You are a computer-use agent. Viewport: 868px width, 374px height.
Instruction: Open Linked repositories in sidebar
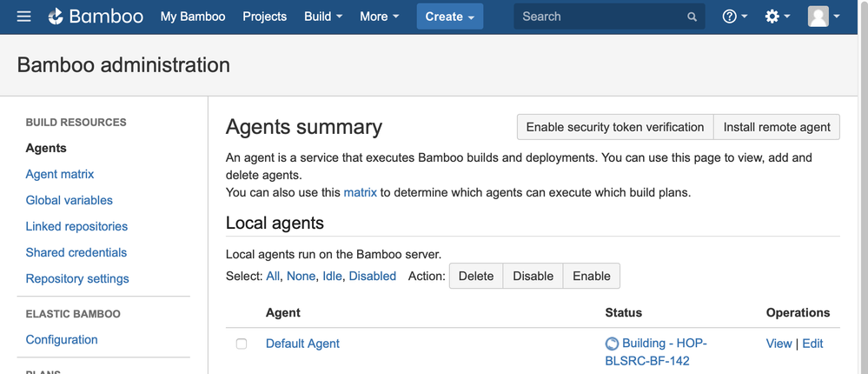[76, 226]
